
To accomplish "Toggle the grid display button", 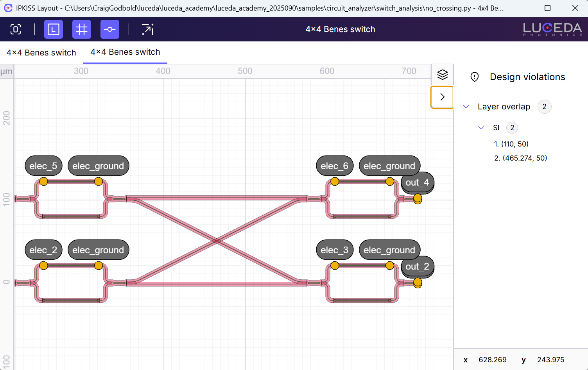I will [82, 29].
